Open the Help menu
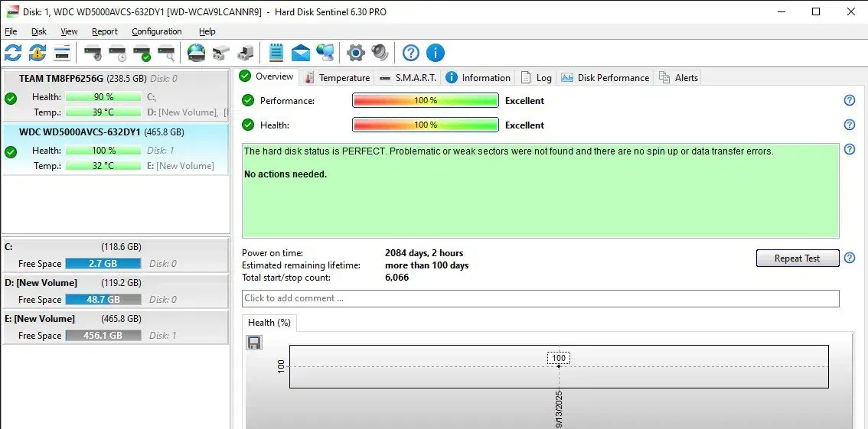This screenshot has width=868, height=429. click(x=207, y=31)
